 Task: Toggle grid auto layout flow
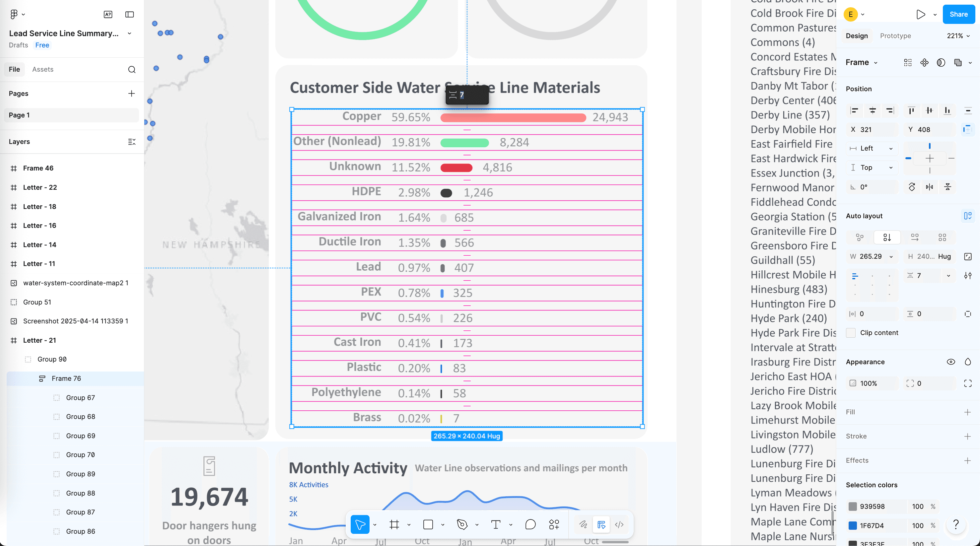(942, 238)
